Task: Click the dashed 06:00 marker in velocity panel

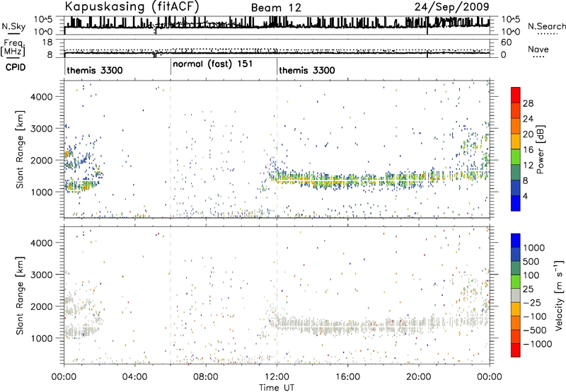Action: point(171,295)
